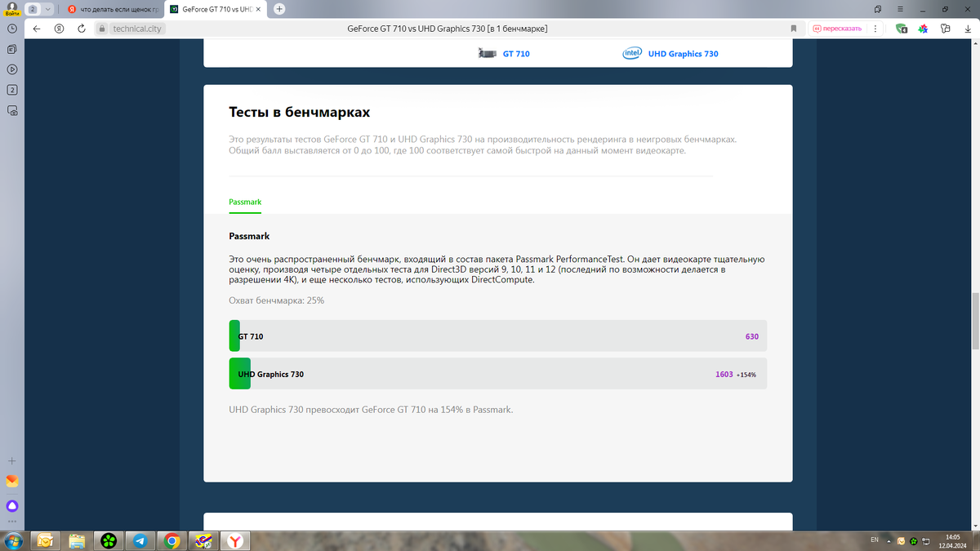Image resolution: width=980 pixels, height=551 pixels.
Task: Click the Тесты в бенчмарках heading
Action: 299,112
